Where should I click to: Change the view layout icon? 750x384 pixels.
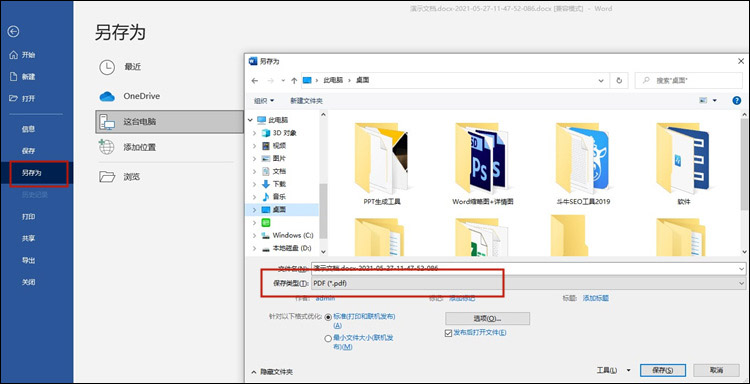(703, 100)
